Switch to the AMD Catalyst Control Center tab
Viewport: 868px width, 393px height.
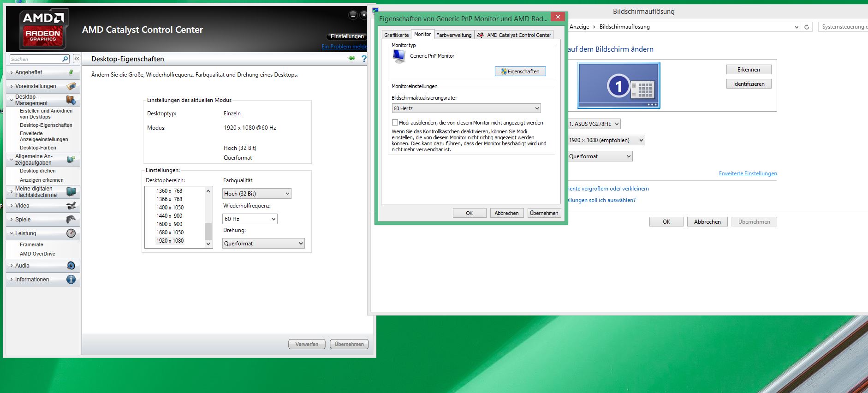[x=514, y=35]
